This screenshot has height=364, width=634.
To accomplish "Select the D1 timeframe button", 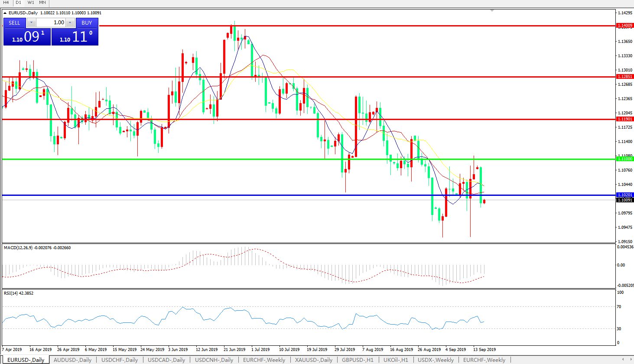I will [18, 3].
